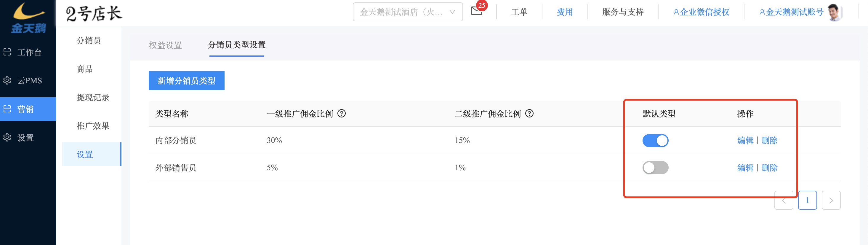The height and width of the screenshot is (245, 868).
Task: Enable default type toggle for 外部销售员
Action: (655, 167)
